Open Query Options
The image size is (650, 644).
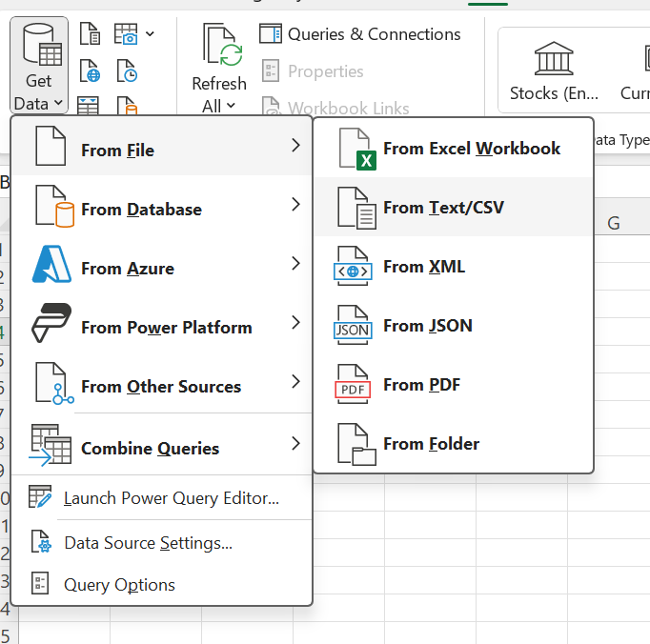162,584
